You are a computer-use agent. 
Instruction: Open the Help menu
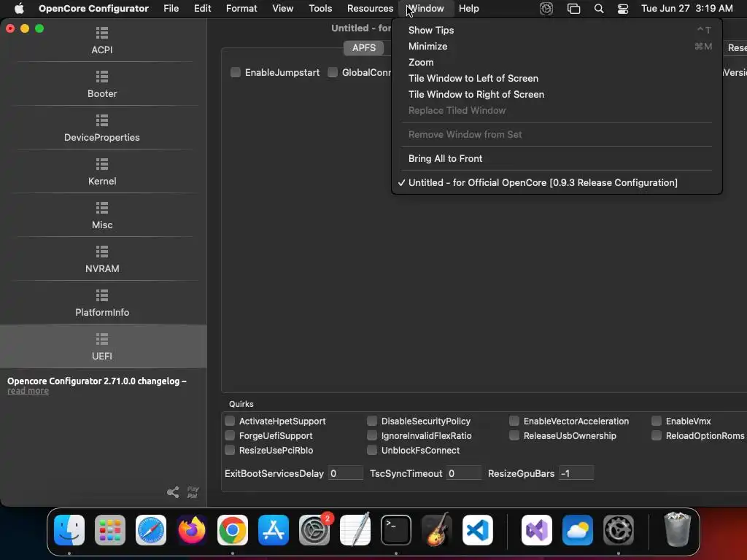pos(469,9)
